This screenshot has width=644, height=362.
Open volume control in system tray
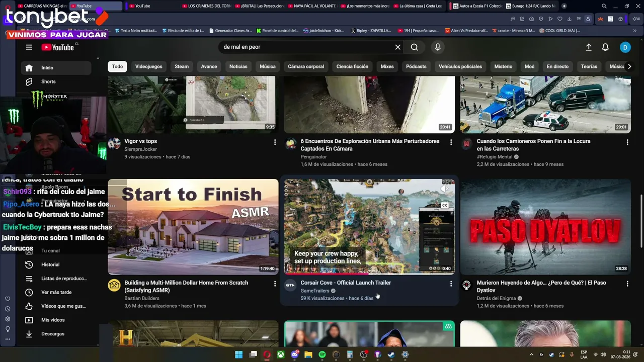603,355
